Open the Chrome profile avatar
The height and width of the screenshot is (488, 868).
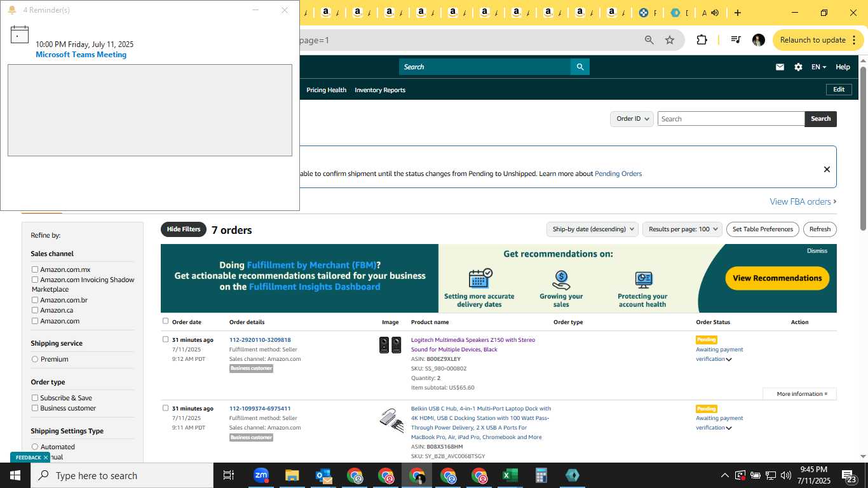click(x=759, y=40)
